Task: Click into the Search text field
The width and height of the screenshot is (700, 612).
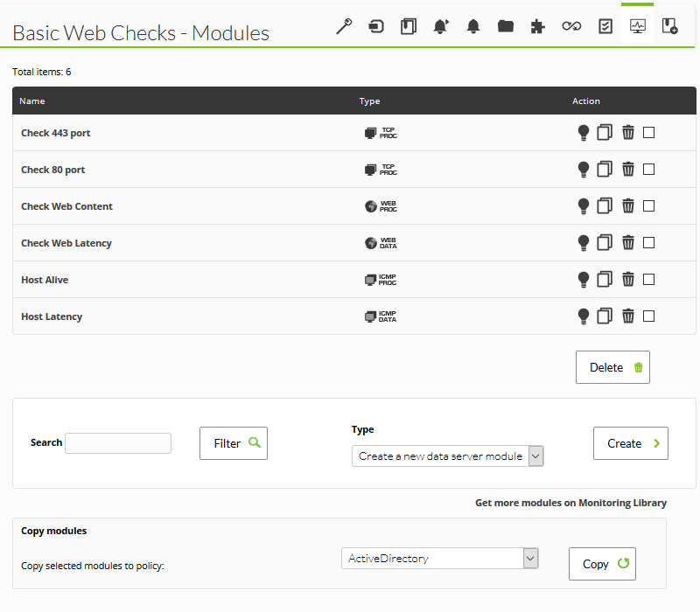Action: pos(118,443)
